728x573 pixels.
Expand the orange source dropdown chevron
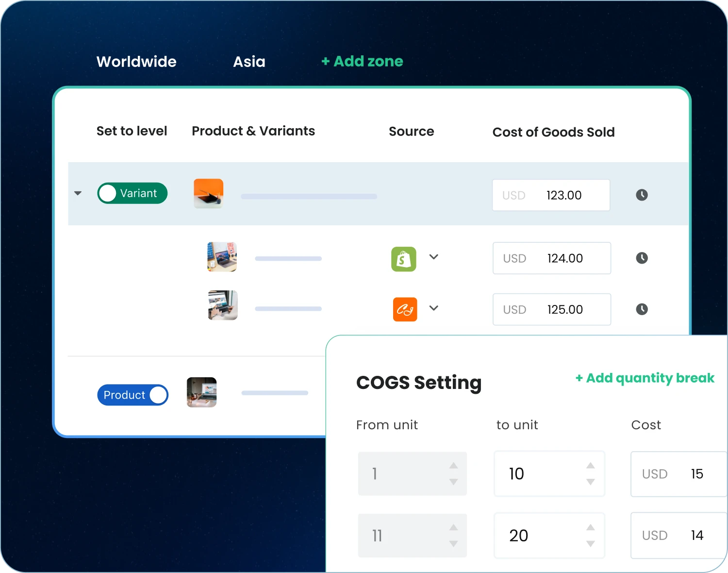tap(434, 308)
